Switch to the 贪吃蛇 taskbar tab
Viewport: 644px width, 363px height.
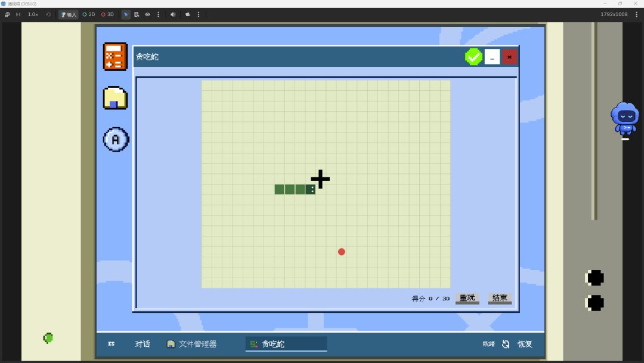point(286,344)
